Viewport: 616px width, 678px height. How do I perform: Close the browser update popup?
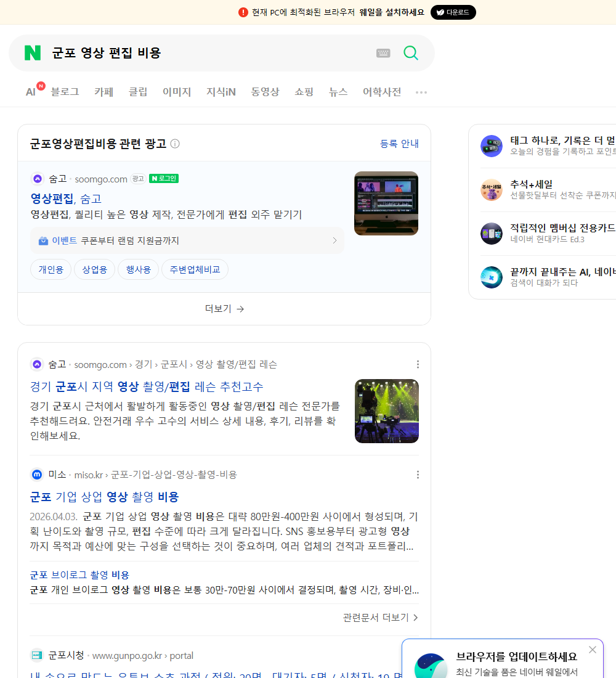click(592, 650)
